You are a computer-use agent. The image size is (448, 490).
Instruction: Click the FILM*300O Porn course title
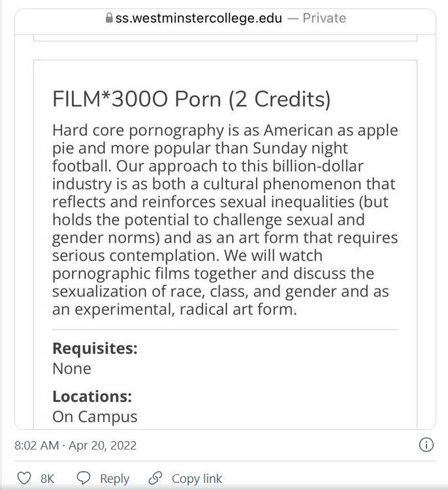click(191, 99)
